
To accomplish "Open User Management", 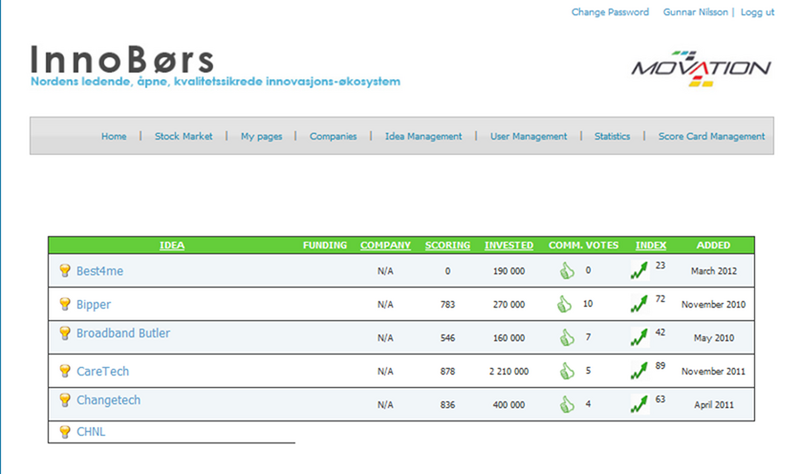I will [529, 136].
